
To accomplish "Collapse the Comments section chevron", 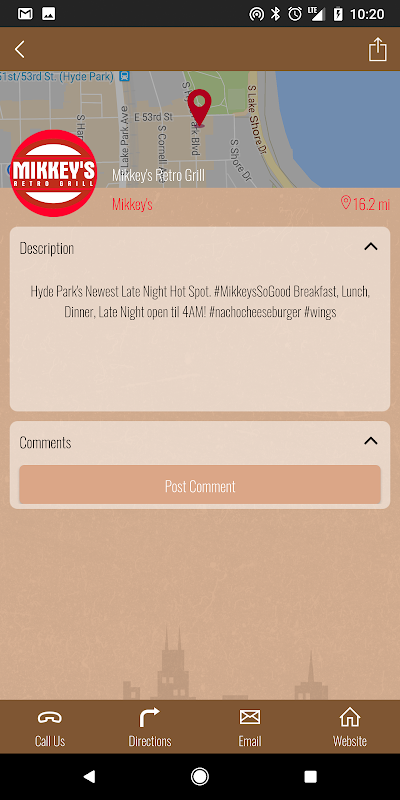I will pyautogui.click(x=371, y=441).
